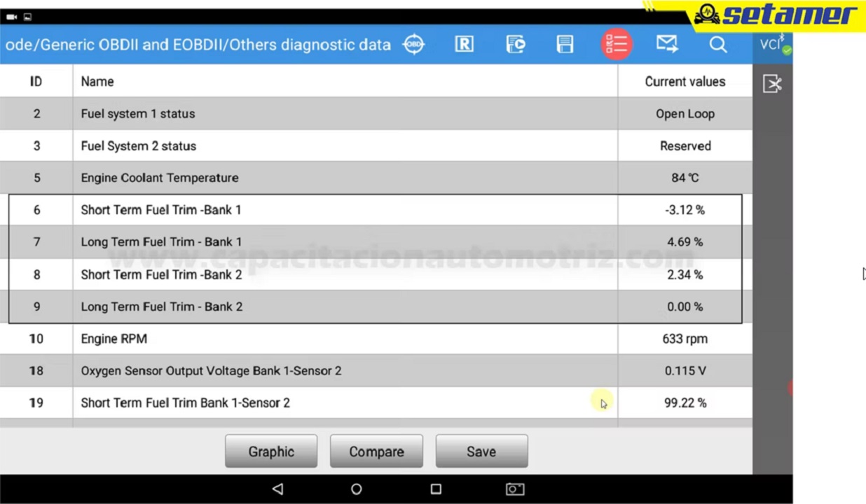Click the 633 rpm value
This screenshot has height=504, width=866.
(685, 339)
